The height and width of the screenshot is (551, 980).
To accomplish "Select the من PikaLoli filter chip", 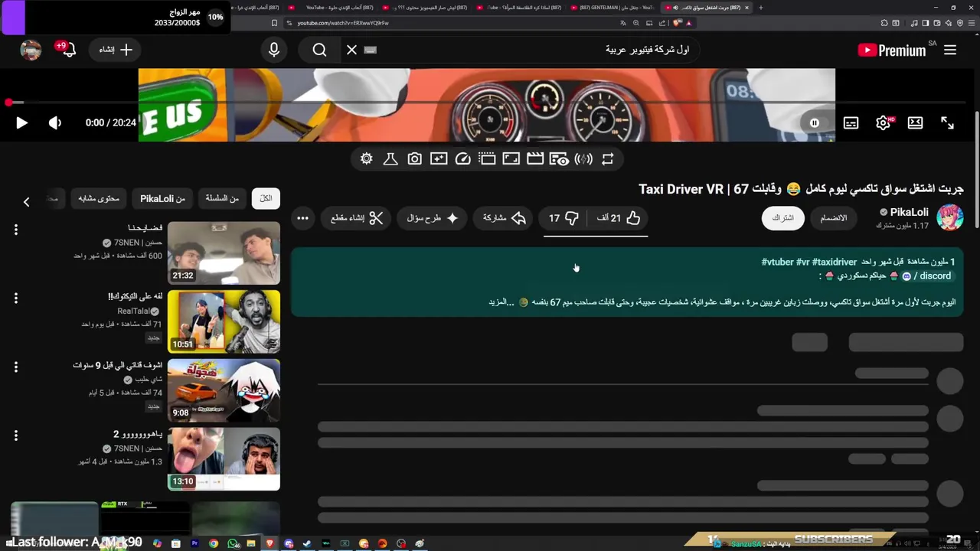I will 162,198.
